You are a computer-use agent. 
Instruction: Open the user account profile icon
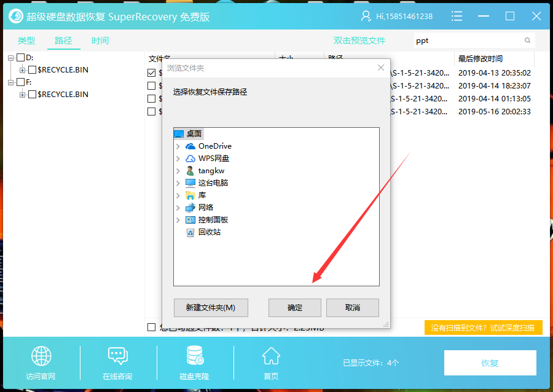pyautogui.click(x=366, y=16)
